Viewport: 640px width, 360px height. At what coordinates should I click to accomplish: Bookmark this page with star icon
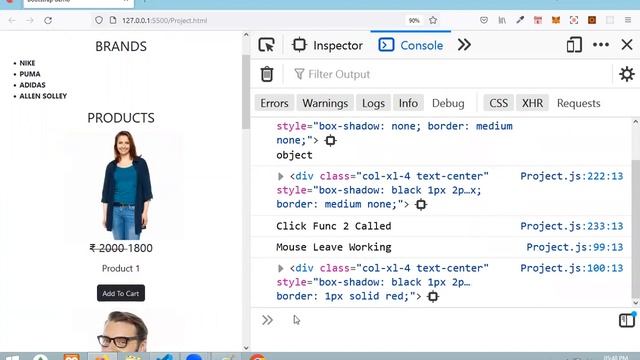[x=433, y=20]
